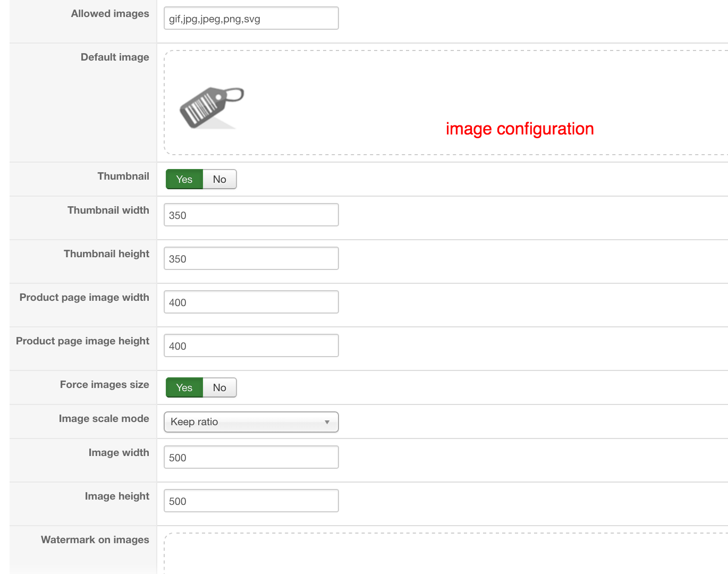The width and height of the screenshot is (728, 574).
Task: Focus the Thumbnail width field
Action: tap(251, 215)
